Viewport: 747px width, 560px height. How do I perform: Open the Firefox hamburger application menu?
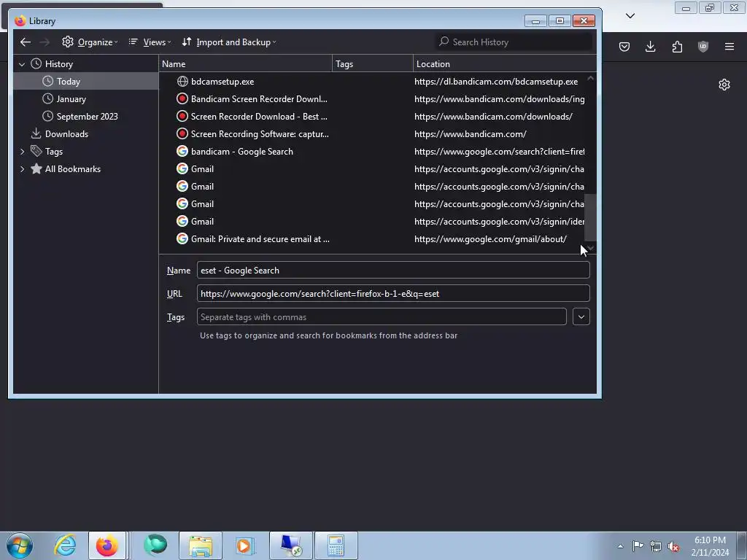click(729, 47)
